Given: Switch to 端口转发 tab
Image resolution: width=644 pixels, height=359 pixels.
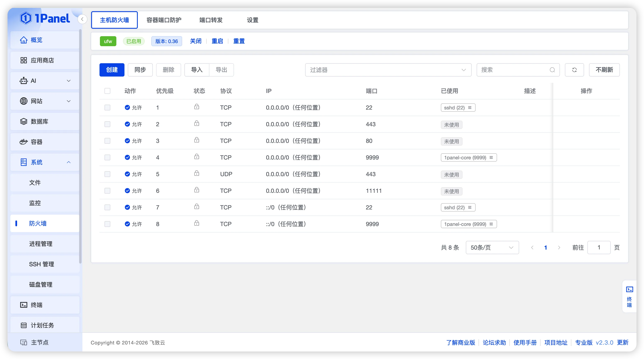Looking at the screenshot, I should click(x=211, y=20).
